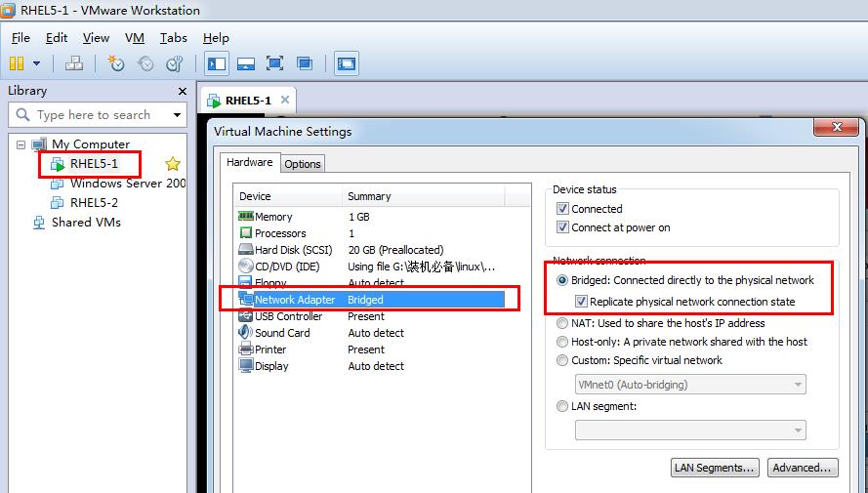Open the View menu
This screenshot has width=868, height=493.
click(96, 38)
